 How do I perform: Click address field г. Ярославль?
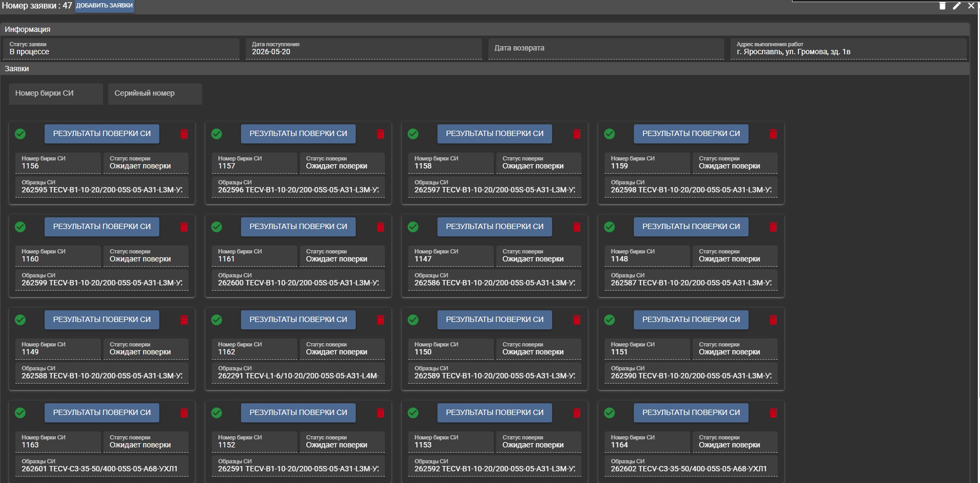[848, 48]
